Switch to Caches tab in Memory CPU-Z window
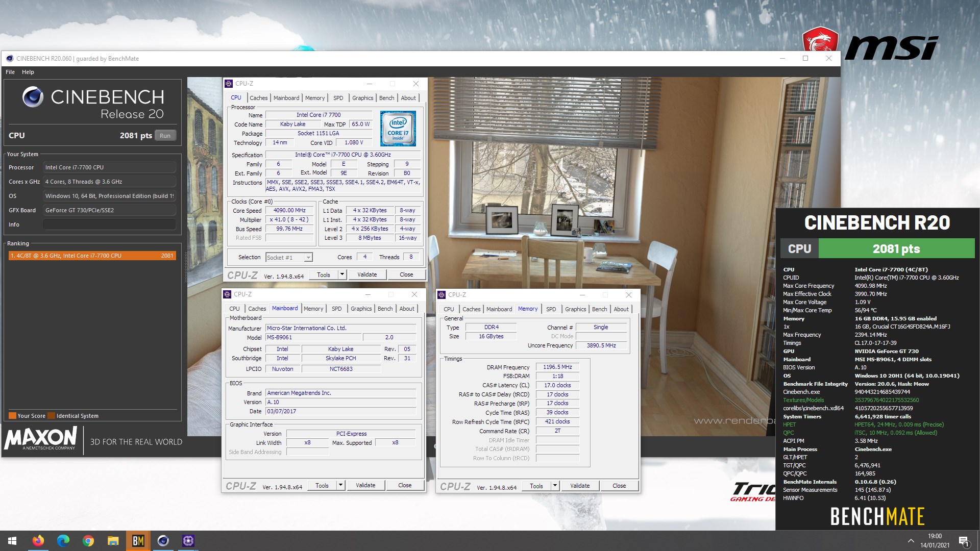Screen dimensions: 980x551 pyautogui.click(x=472, y=309)
